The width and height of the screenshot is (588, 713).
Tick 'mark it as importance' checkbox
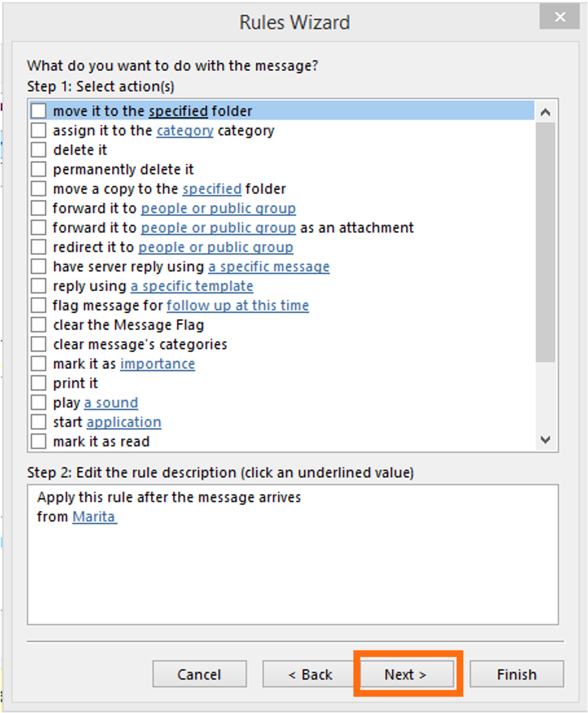click(x=39, y=364)
